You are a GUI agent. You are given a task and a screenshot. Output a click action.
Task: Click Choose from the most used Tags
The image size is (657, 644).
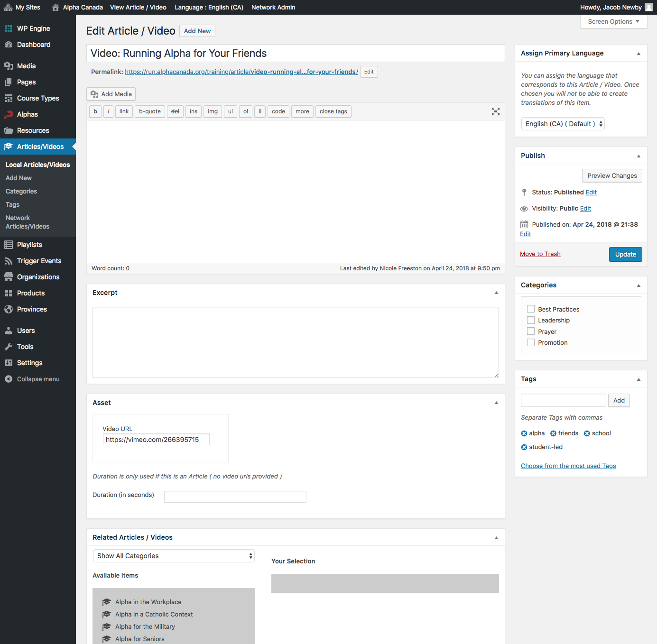(568, 466)
